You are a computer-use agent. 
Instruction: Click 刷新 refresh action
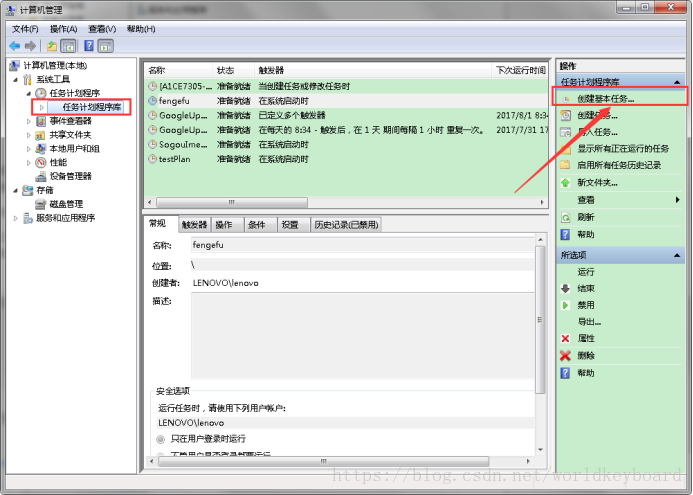coord(586,217)
